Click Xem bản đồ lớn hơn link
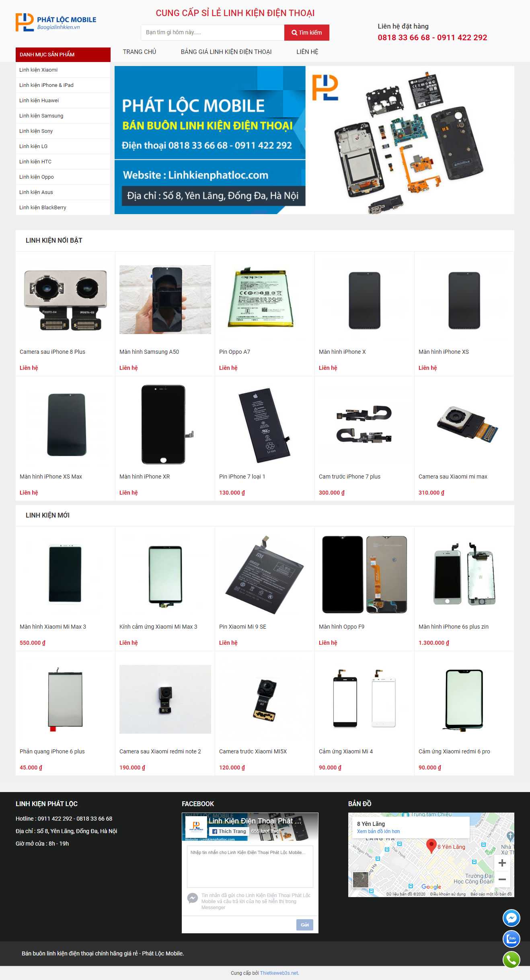The image size is (530, 980). coord(378,831)
